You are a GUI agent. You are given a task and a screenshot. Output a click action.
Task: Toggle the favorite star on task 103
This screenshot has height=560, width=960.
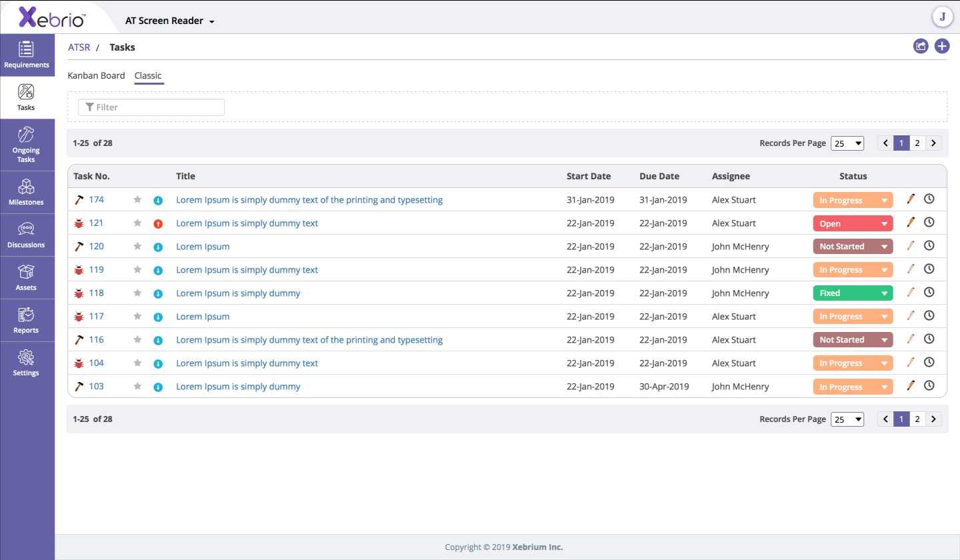point(137,386)
